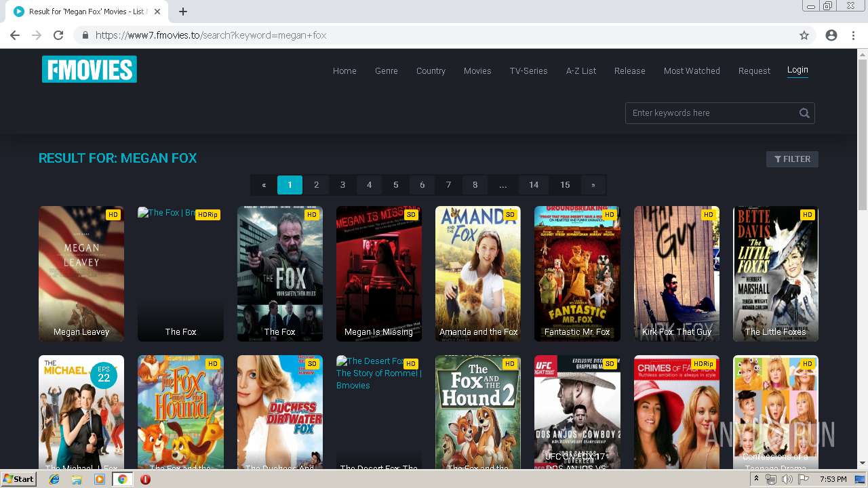This screenshot has height=488, width=868.
Task: Open the Home menu item
Action: click(x=344, y=70)
